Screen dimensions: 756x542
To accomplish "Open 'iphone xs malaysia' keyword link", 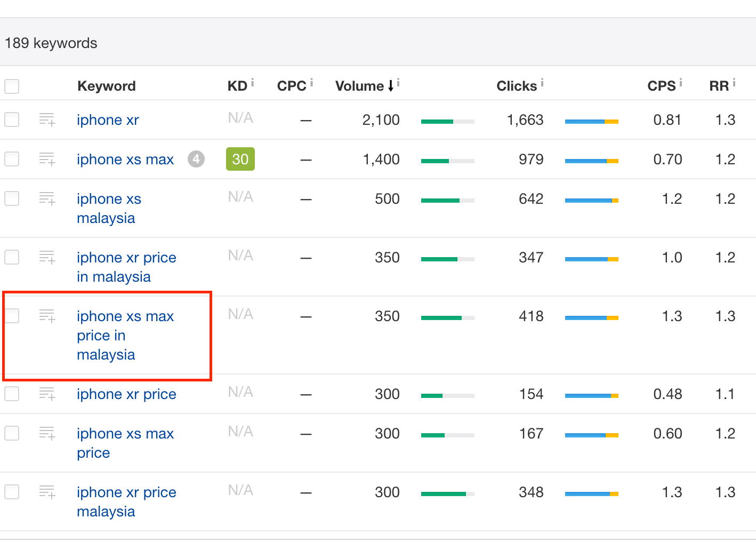I will click(109, 209).
